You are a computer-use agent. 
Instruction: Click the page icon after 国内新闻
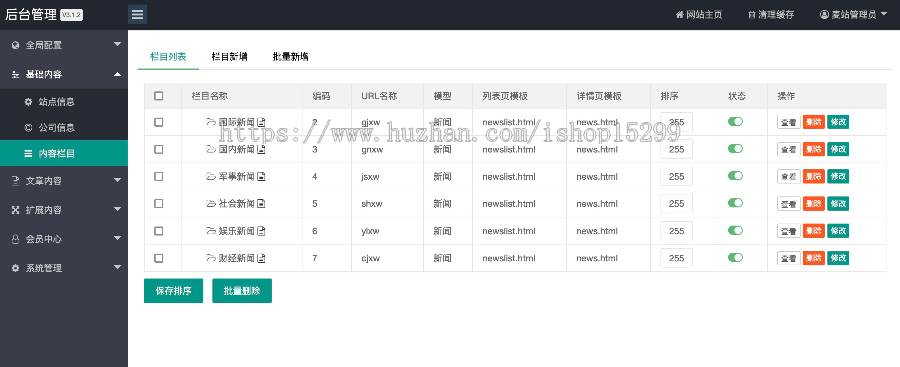261,149
